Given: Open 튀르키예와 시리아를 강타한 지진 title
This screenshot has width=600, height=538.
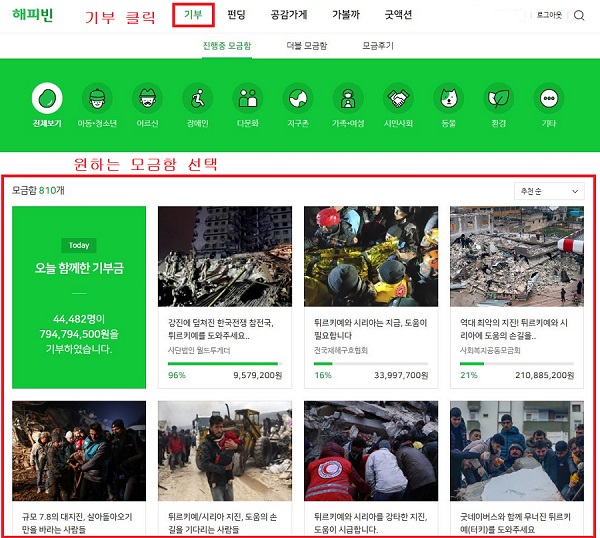Looking at the screenshot, I should click(370, 523).
